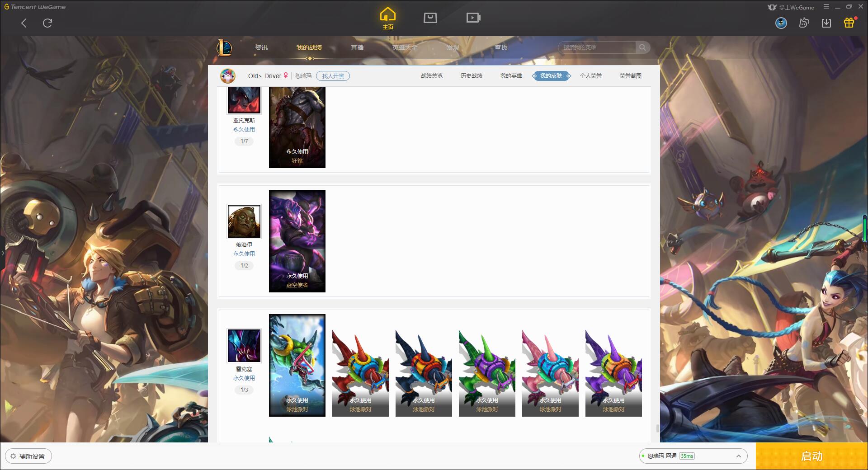Click the Tencent WeGame logo
Screen dimensions: 868x470
[35, 7]
